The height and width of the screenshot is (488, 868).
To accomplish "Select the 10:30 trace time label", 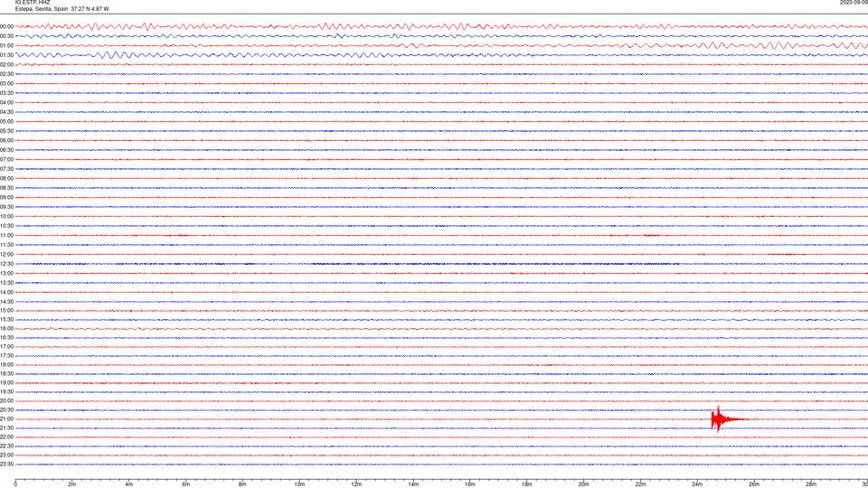I will (6, 226).
